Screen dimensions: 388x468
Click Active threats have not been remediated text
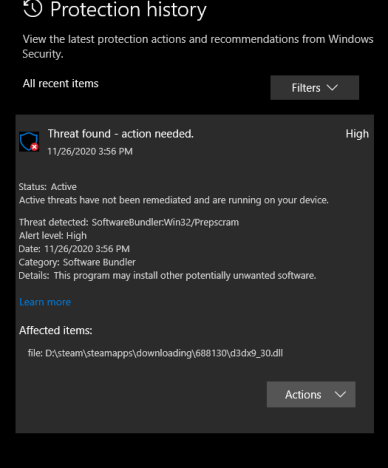[x=174, y=200]
